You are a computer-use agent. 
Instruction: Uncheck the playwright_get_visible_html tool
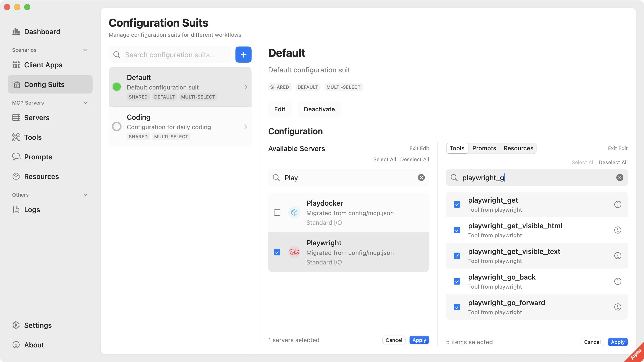pos(457,230)
